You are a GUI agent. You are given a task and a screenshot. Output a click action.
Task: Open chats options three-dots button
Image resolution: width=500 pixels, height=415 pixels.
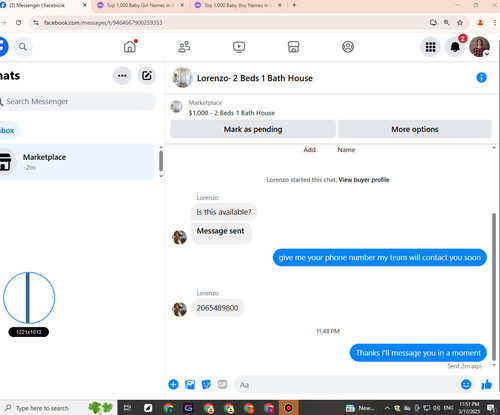[x=122, y=76]
